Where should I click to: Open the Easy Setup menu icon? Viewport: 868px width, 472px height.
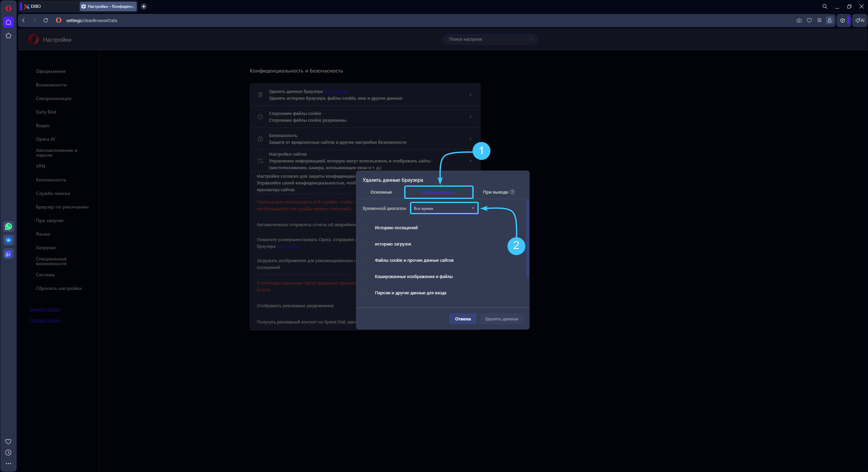coord(820,20)
